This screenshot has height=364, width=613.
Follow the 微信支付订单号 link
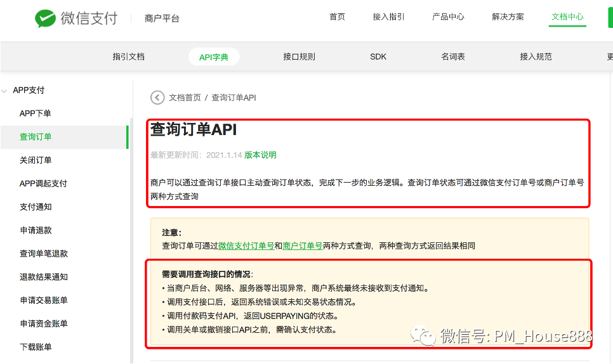pyautogui.click(x=246, y=245)
